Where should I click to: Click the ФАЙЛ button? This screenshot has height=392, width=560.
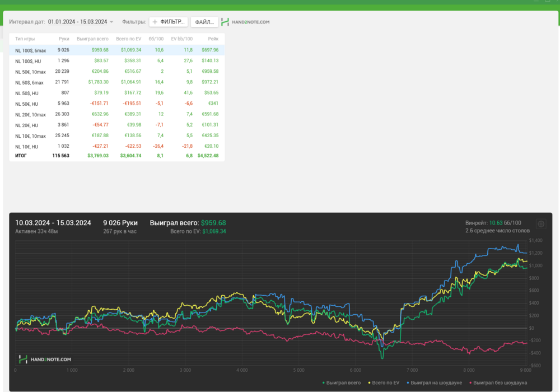[x=204, y=22]
